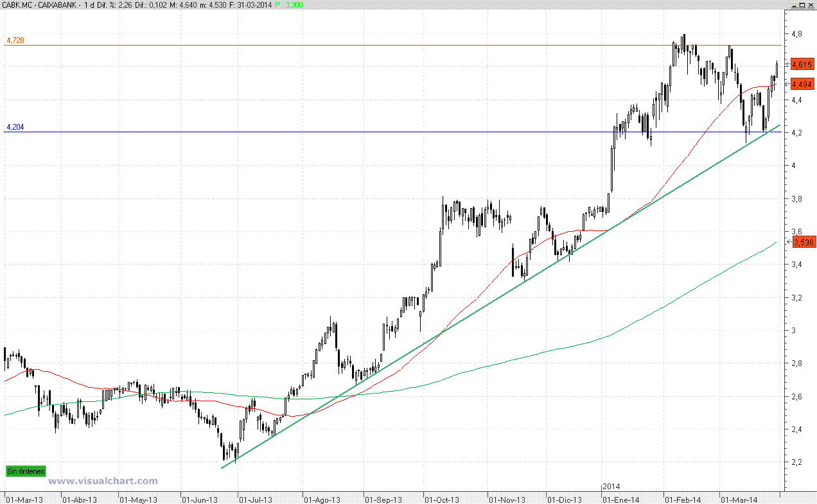Click the 01-Mar-14 date axis label
817x504 pixels.
[x=739, y=499]
